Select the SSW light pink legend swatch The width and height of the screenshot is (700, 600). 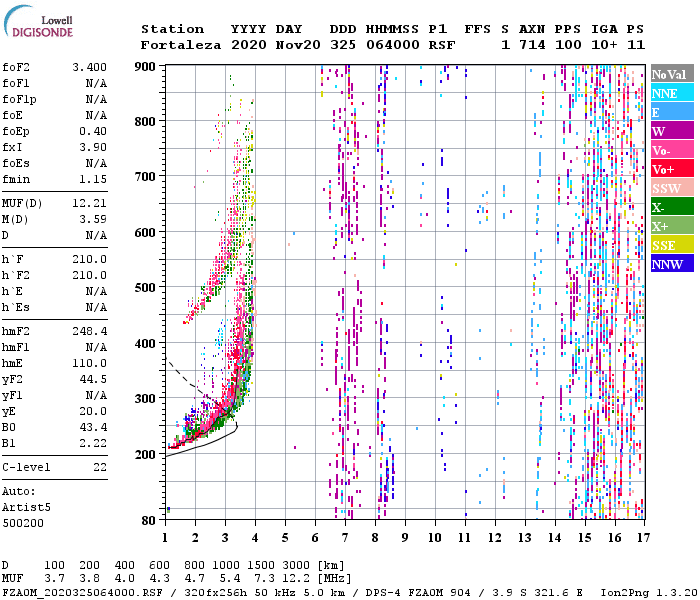672,188
